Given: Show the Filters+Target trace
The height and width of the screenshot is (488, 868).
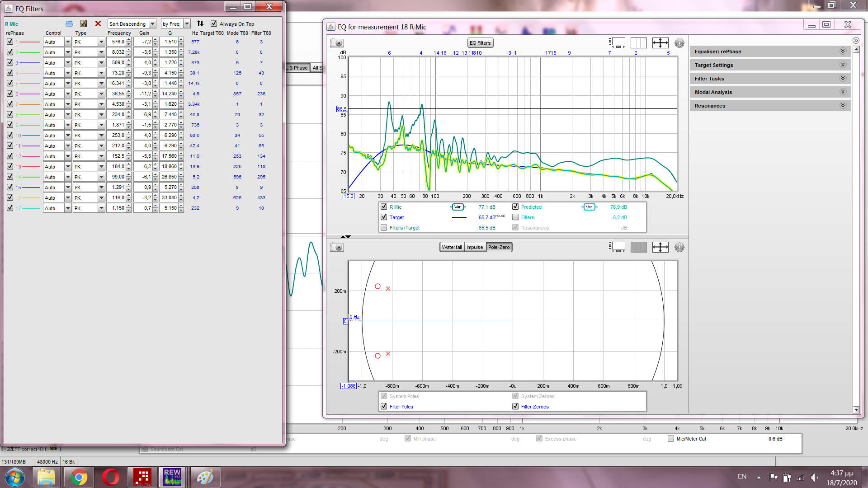Looking at the screenshot, I should pos(384,227).
